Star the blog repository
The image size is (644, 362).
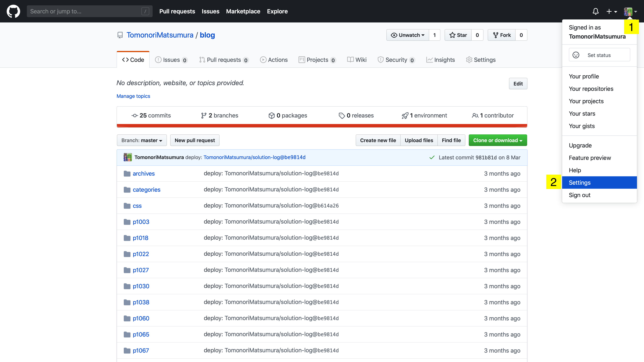(x=458, y=35)
